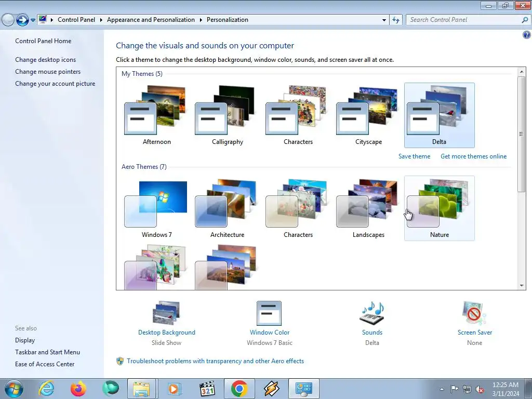Open Troubleshoot problems with transparency link
This screenshot has width=532, height=399.
pos(215,361)
